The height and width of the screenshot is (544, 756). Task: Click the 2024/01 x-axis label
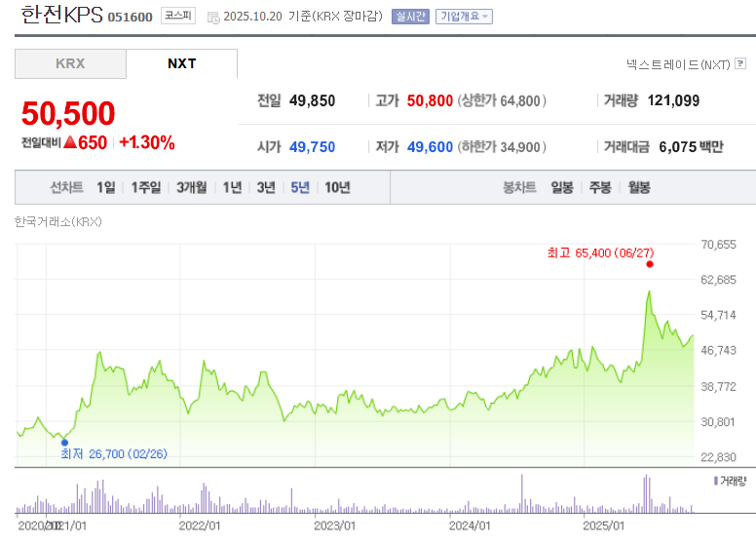[x=470, y=525]
